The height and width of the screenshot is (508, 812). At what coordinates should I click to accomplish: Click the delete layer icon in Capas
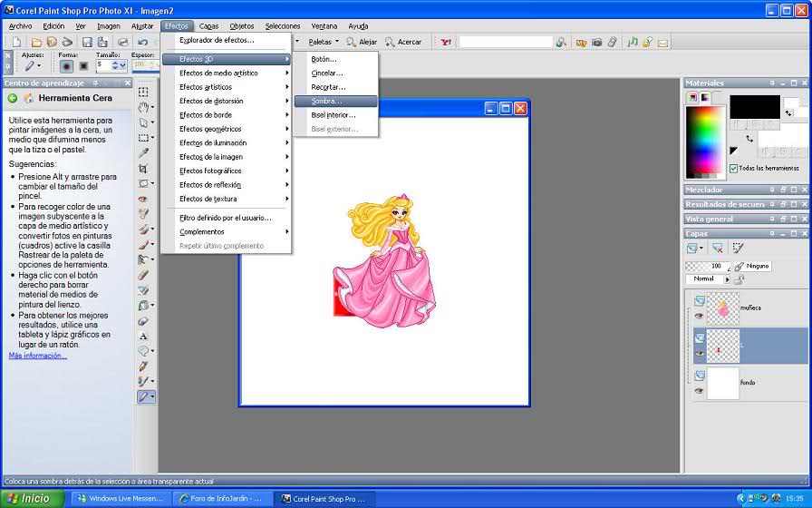pyautogui.click(x=718, y=249)
